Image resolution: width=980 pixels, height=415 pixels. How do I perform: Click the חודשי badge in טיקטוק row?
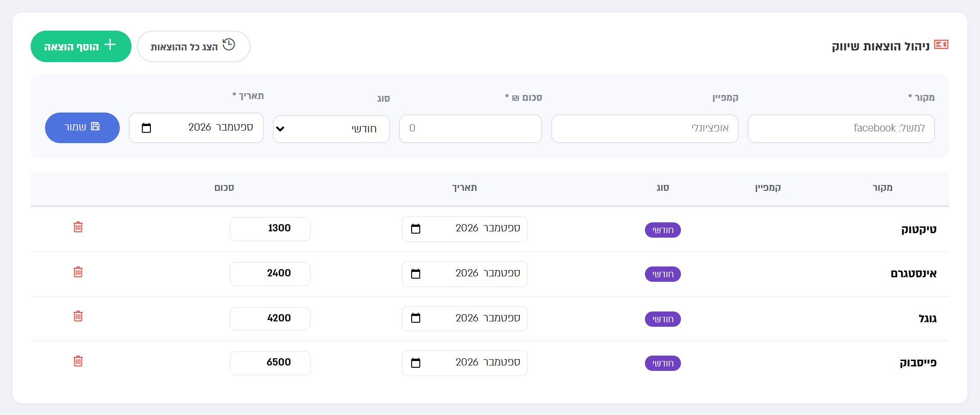[x=663, y=230]
